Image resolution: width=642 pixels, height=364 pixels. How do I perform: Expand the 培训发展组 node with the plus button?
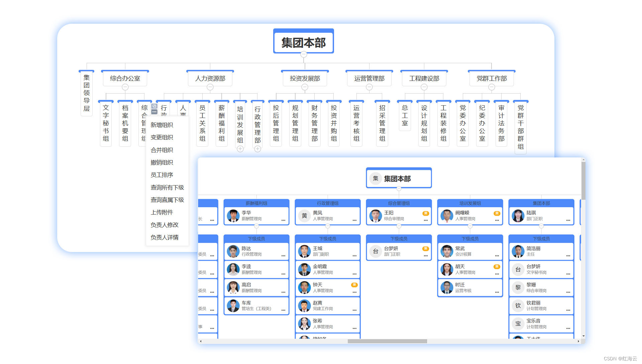pyautogui.click(x=240, y=149)
